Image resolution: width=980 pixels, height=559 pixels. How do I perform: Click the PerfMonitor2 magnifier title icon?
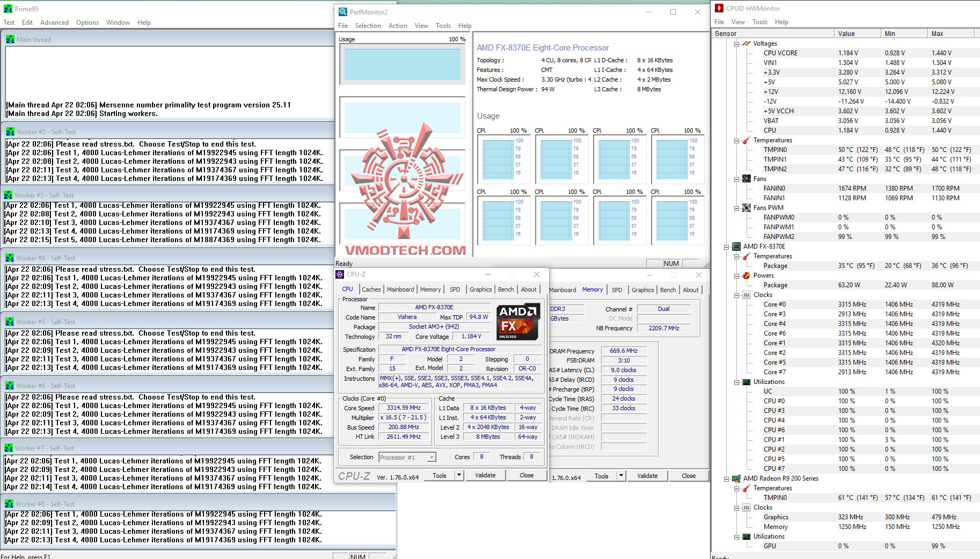click(342, 12)
